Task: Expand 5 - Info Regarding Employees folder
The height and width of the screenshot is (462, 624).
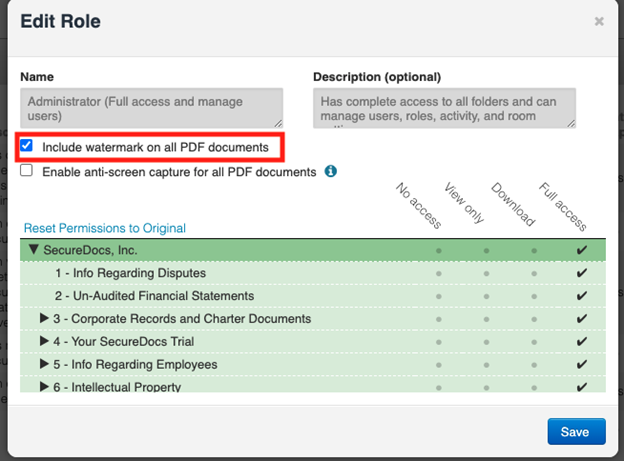Action: pyautogui.click(x=44, y=364)
